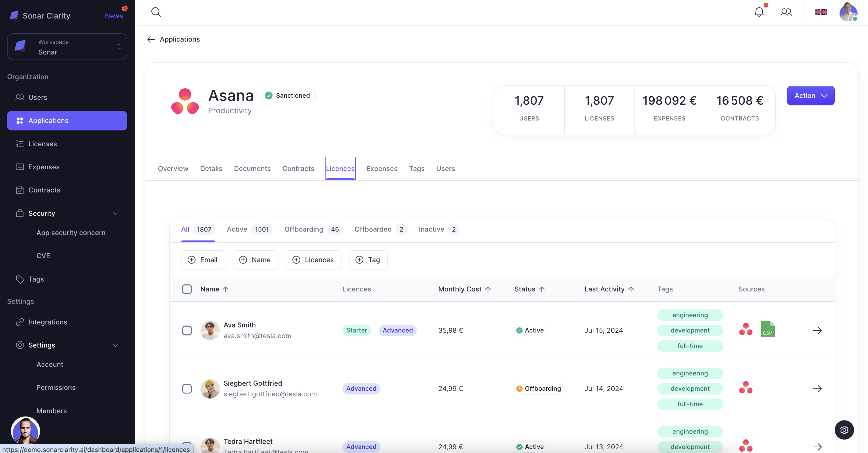Click the Starter licence badge for Ava Smith

point(356,331)
